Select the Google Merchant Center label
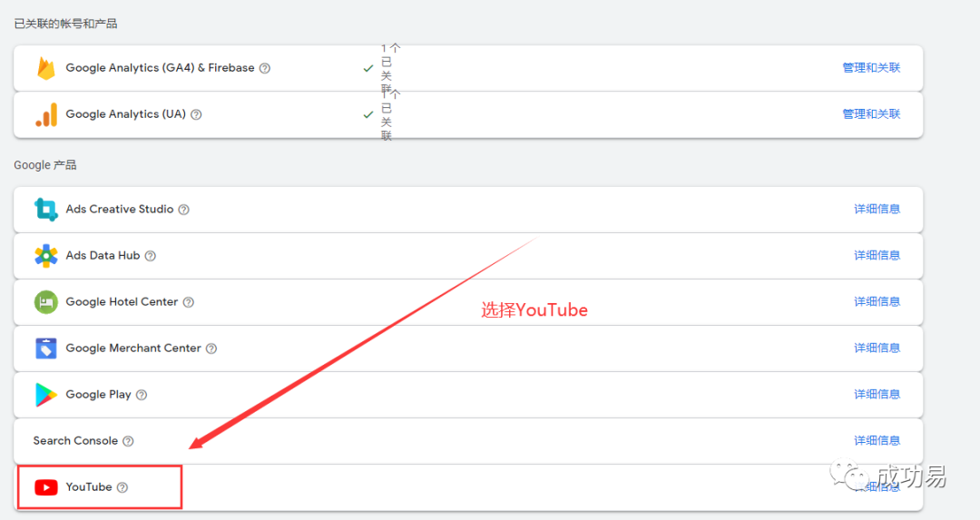This screenshot has height=520, width=980. point(133,348)
